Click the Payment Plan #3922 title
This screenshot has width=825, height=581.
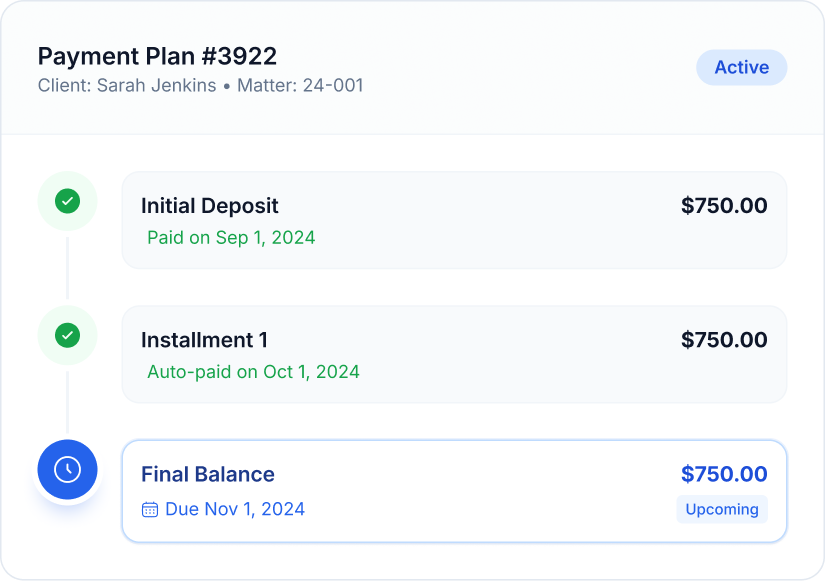point(157,56)
